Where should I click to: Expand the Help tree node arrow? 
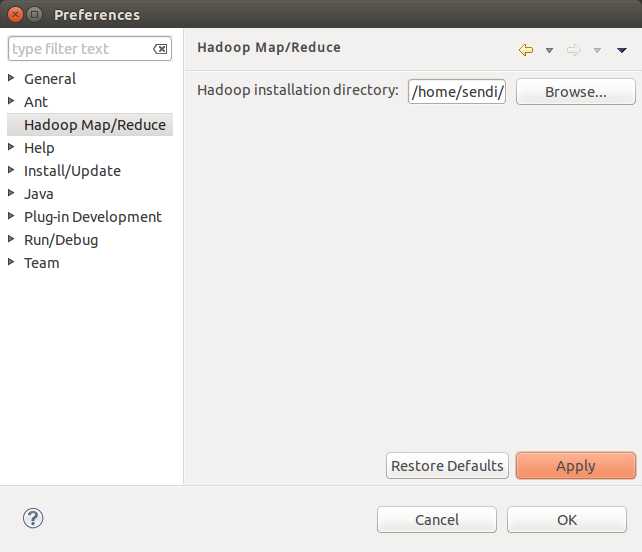pos(11,147)
